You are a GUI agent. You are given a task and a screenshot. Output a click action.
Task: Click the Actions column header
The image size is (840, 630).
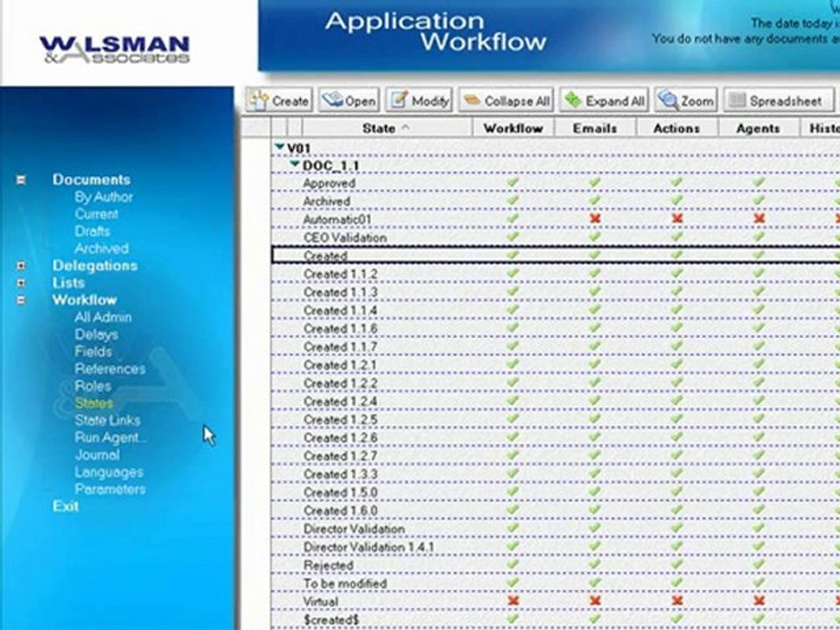[x=676, y=128]
